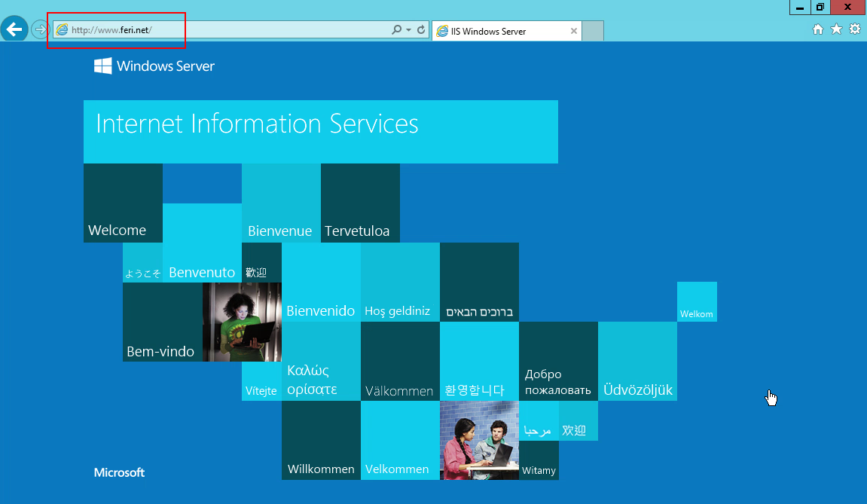
Task: Click the Bienvenue tile
Action: pos(281,203)
